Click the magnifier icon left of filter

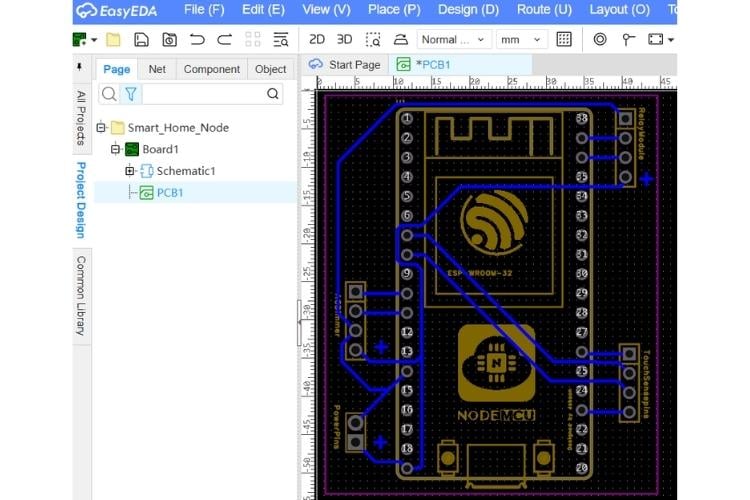[109, 94]
